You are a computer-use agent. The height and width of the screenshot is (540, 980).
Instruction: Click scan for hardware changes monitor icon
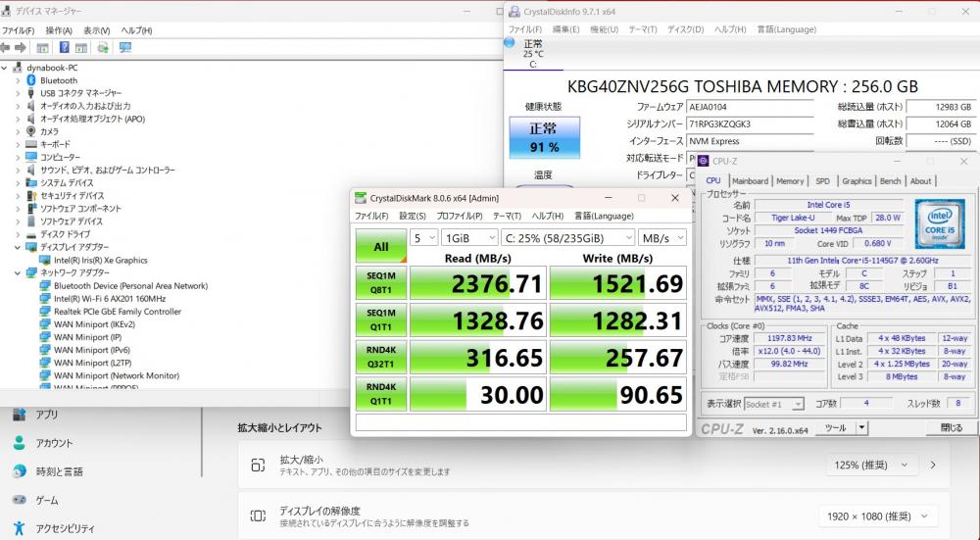[x=125, y=47]
